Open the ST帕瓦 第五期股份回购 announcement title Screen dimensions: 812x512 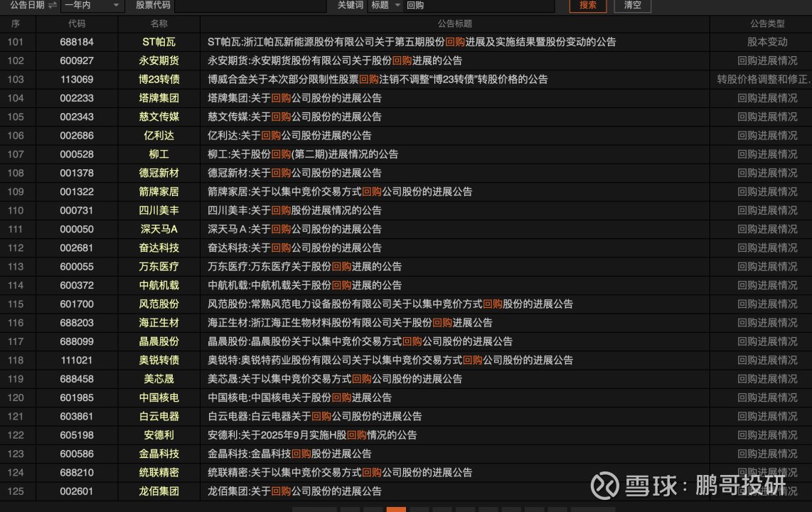[412, 42]
